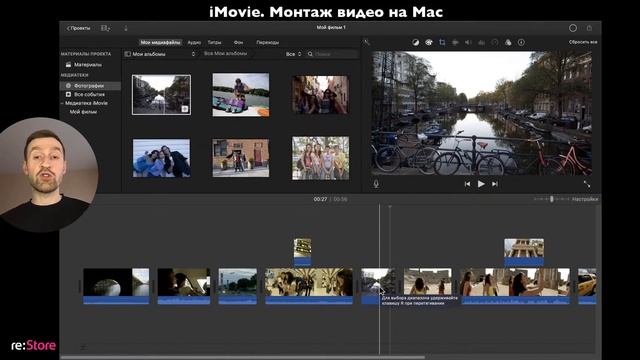This screenshot has width=640, height=360.
Task: Select Материалы in the sidebar
Action: [88, 64]
